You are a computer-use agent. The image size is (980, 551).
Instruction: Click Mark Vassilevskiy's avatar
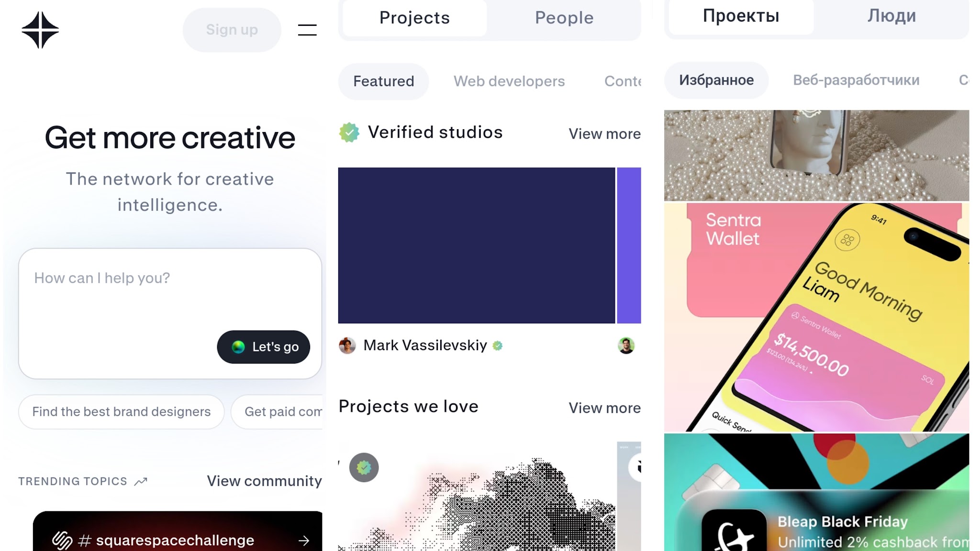[347, 345]
